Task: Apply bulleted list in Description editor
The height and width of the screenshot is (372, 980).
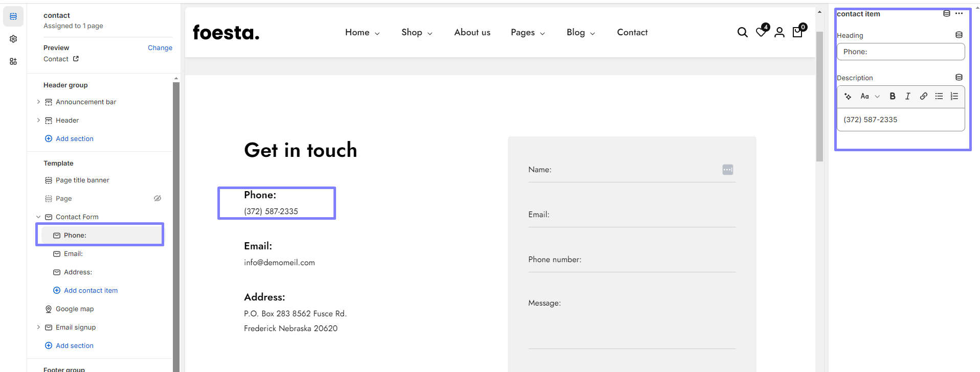Action: click(x=939, y=96)
